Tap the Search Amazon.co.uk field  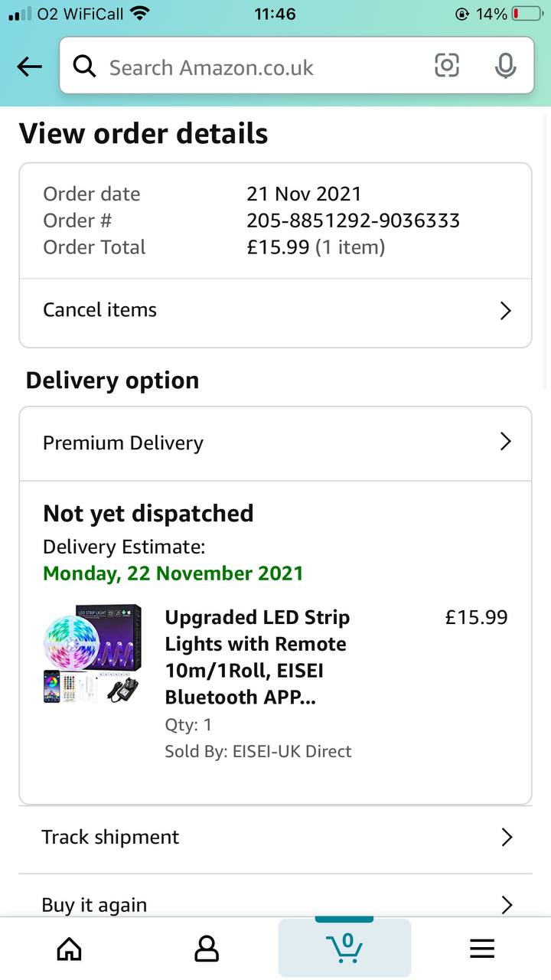(x=253, y=67)
